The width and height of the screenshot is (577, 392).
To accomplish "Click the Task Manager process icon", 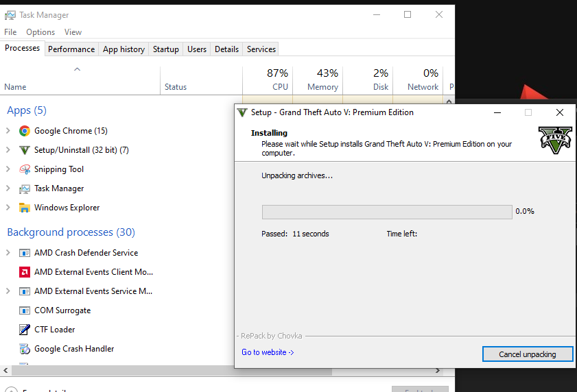I will tap(25, 188).
